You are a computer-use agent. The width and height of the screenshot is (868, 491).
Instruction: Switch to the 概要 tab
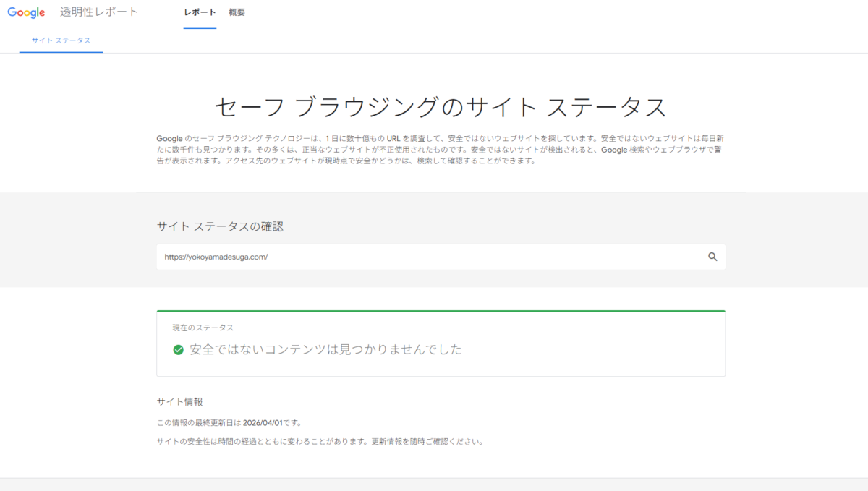pos(237,12)
